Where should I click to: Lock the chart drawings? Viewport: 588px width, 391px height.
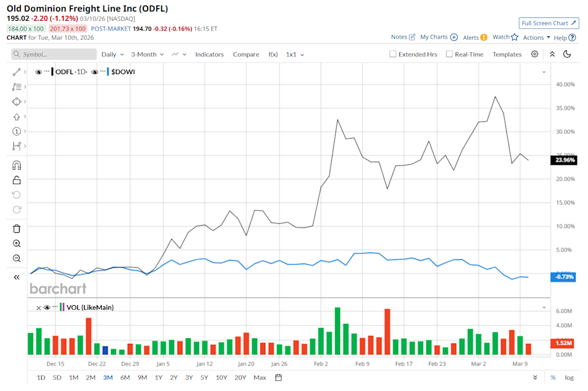(17, 180)
